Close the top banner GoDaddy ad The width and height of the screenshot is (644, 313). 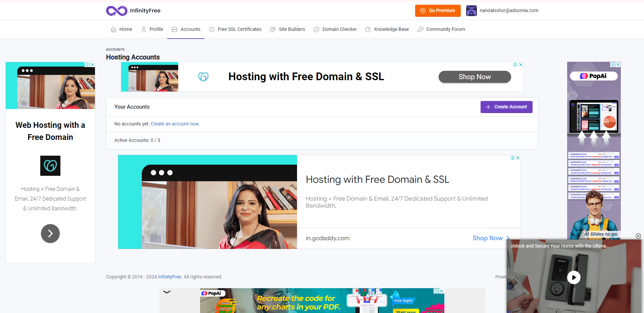coord(521,65)
